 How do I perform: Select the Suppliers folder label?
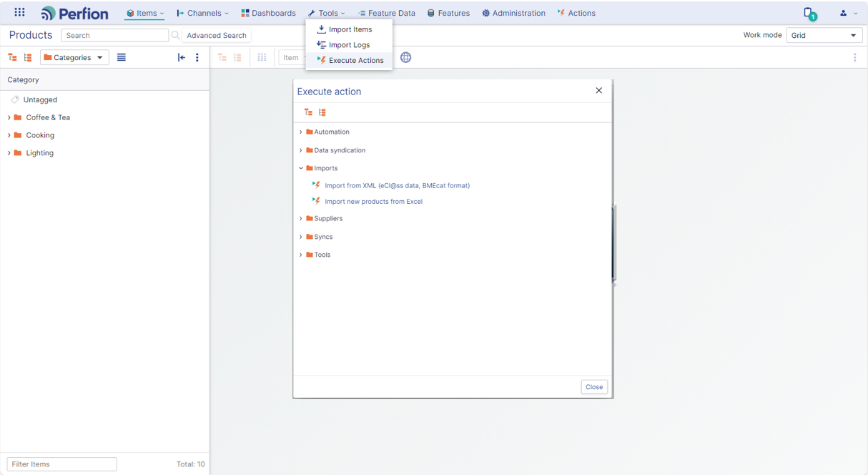(328, 218)
